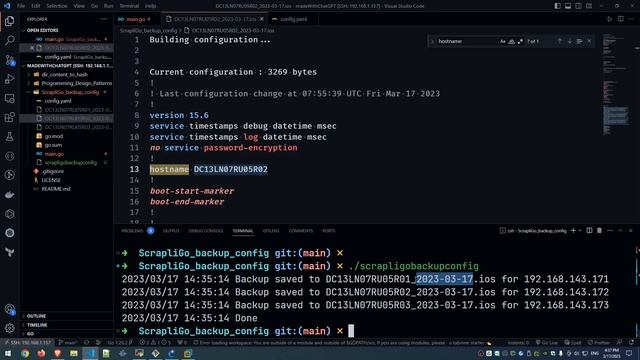This screenshot has height=360, width=640.
Task: Open editor More Actions ellipsis
Action: pyautogui.click(x=631, y=19)
